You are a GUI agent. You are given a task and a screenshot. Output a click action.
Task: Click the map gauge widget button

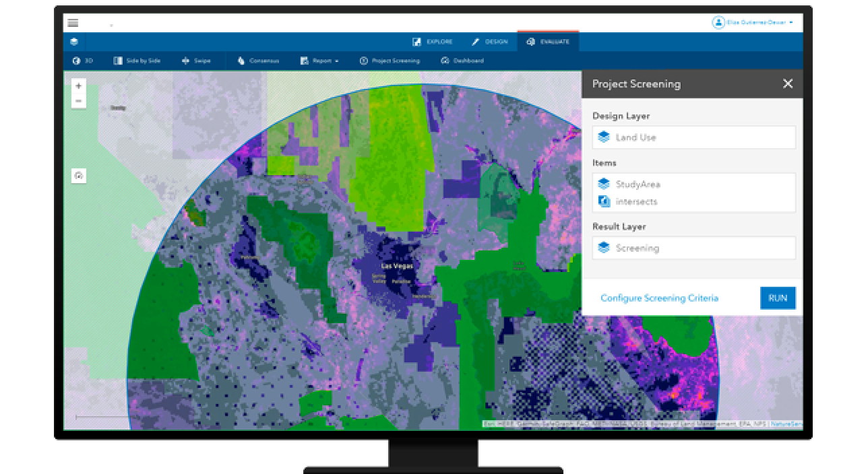(79, 176)
